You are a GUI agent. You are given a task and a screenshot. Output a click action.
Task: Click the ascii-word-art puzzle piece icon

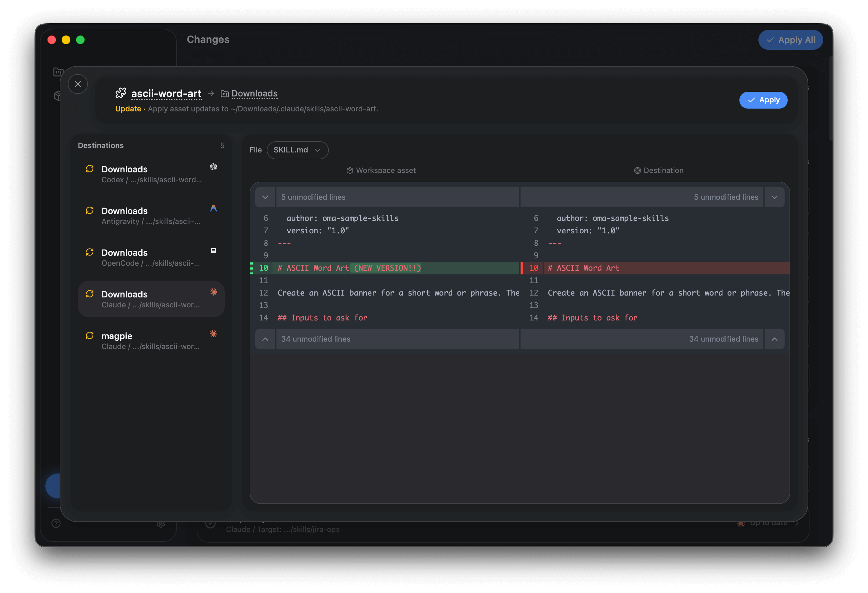pyautogui.click(x=120, y=93)
